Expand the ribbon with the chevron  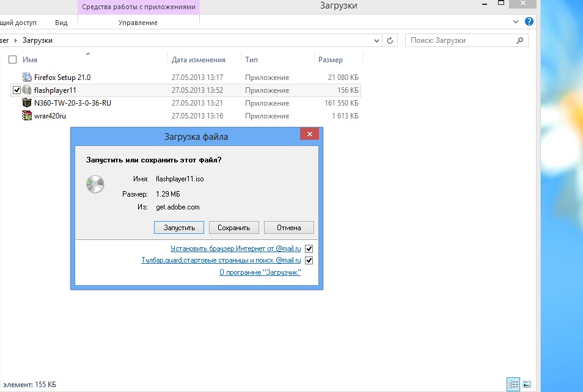516,22
